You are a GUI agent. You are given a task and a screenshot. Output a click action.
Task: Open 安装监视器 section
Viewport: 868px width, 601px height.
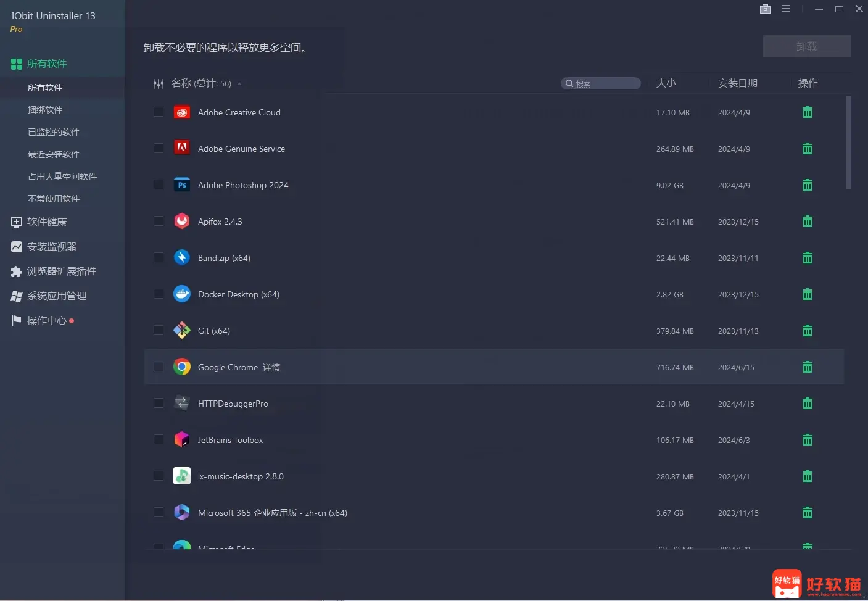pos(44,247)
